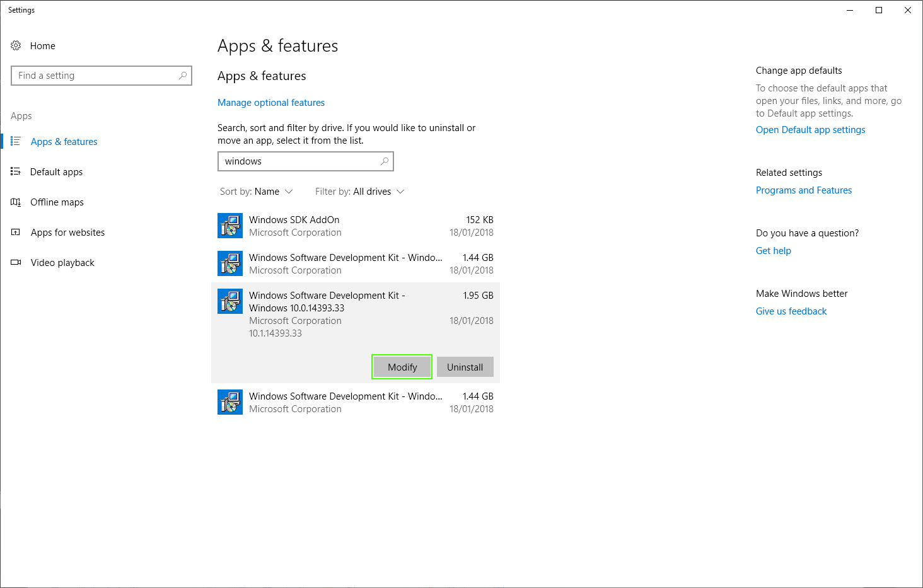
Task: Click the '1.95 GB' size value
Action: pyautogui.click(x=478, y=296)
